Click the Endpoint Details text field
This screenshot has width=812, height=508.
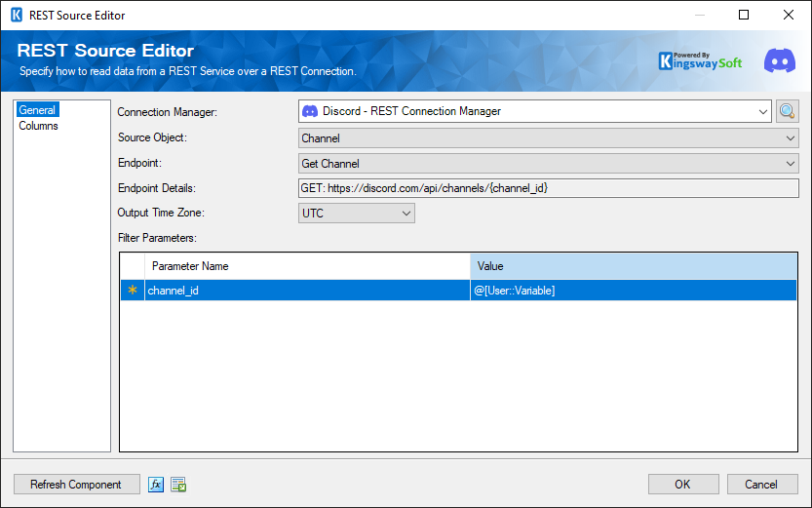[x=548, y=188]
